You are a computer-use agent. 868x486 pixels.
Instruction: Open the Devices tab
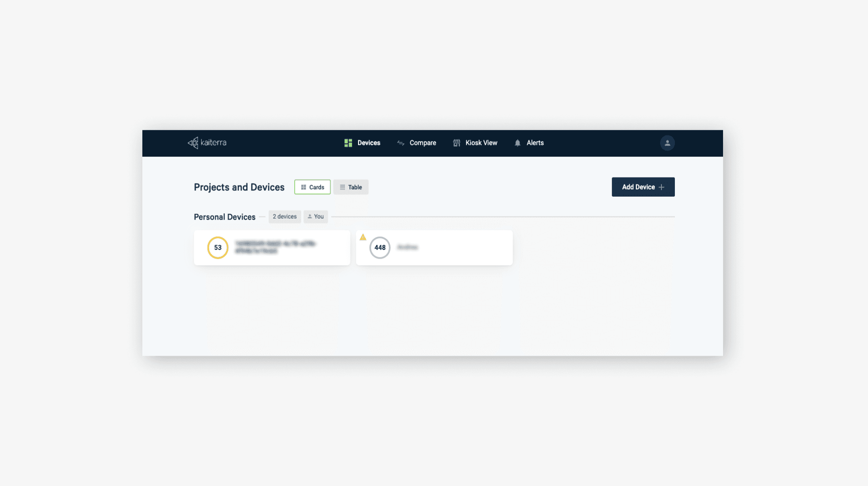[x=368, y=143]
